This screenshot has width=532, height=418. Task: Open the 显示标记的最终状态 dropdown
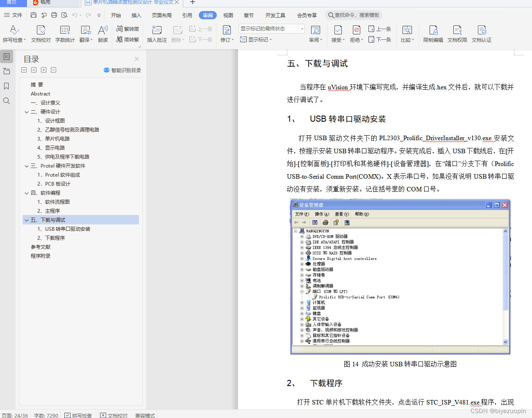(272, 29)
